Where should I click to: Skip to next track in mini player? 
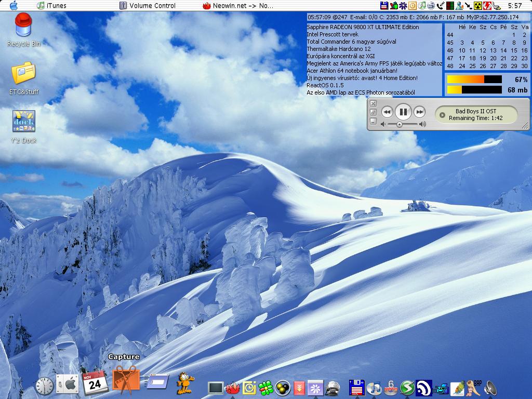pos(419,112)
